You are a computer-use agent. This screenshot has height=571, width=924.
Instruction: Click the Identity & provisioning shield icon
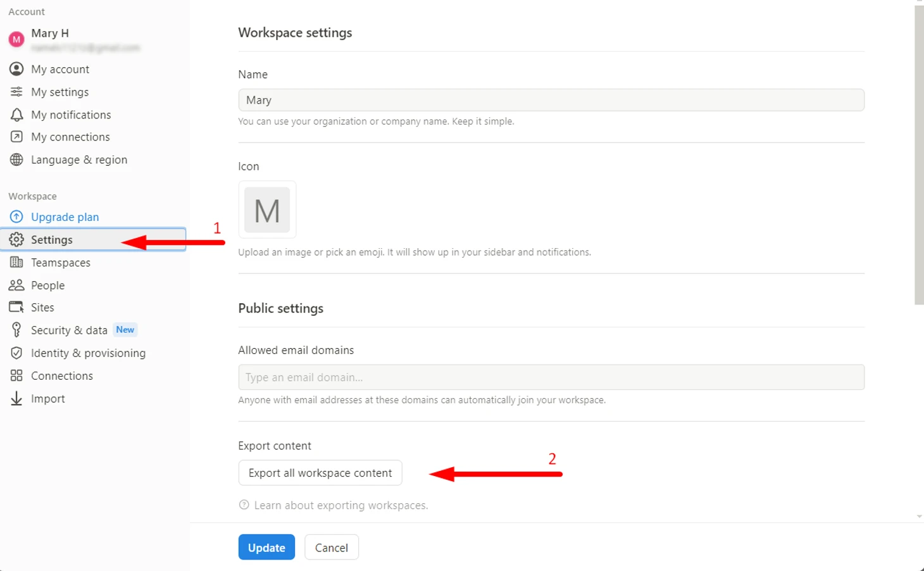(16, 353)
